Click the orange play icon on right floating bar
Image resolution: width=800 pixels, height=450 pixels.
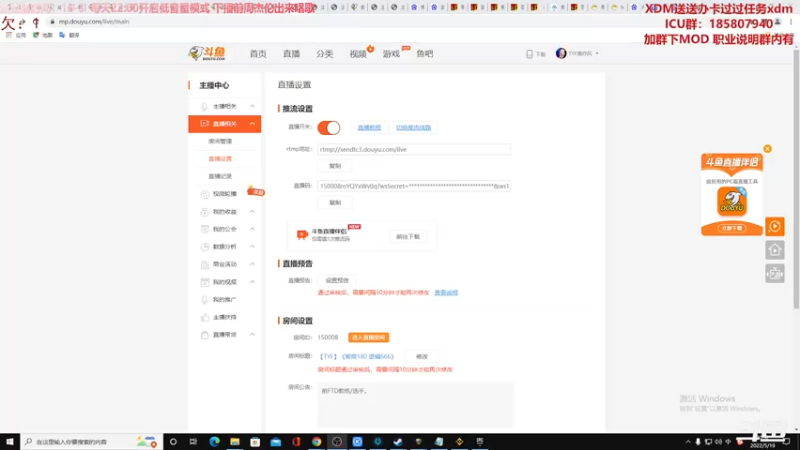774,227
